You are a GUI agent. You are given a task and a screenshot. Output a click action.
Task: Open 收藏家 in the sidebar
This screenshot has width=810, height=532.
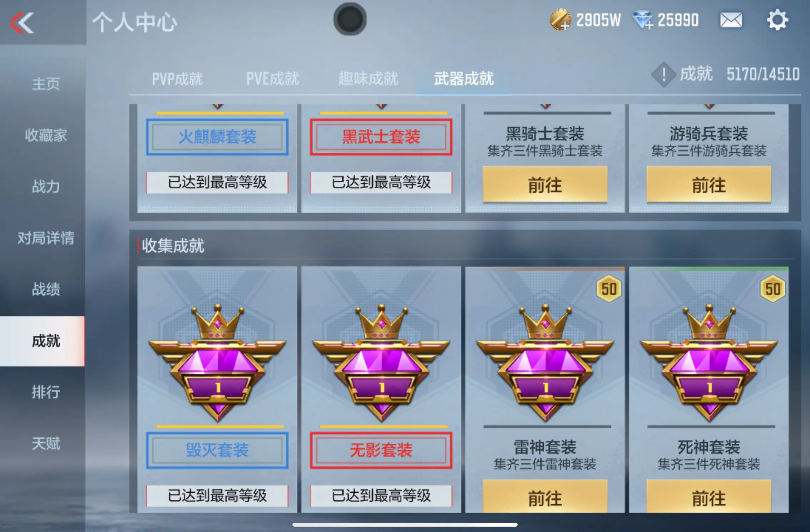46,135
